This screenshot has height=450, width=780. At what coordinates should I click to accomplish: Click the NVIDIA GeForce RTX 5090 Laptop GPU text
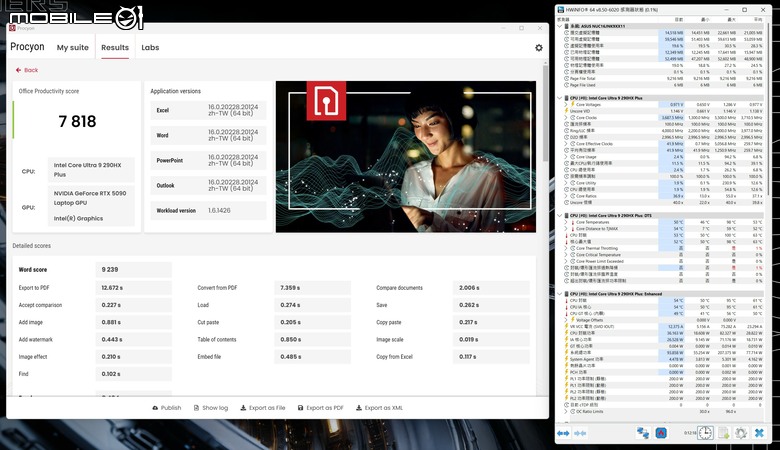[x=90, y=198]
